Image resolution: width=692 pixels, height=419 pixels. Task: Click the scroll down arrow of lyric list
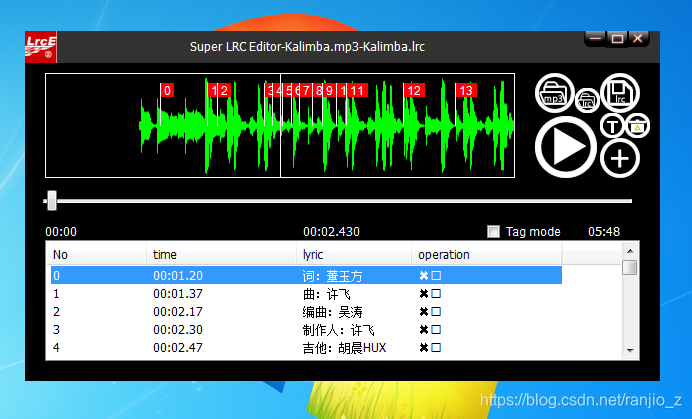click(630, 351)
